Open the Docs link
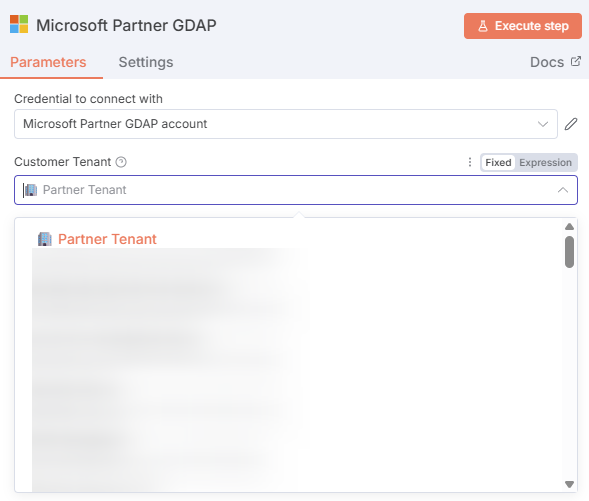Image resolution: width=589 pixels, height=501 pixels. 555,62
